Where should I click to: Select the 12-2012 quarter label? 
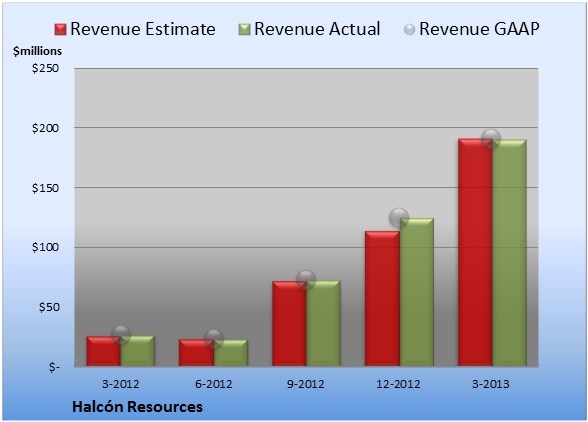pyautogui.click(x=398, y=384)
